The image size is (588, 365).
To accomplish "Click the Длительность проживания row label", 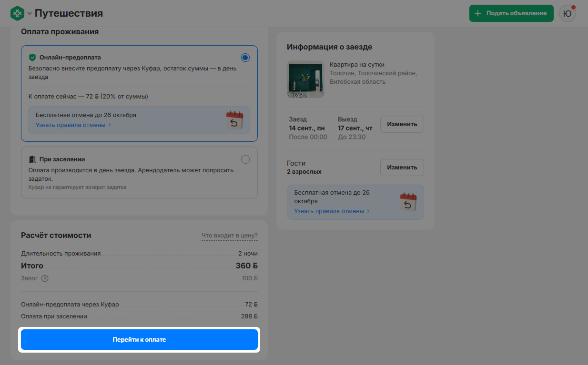I will (61, 254).
